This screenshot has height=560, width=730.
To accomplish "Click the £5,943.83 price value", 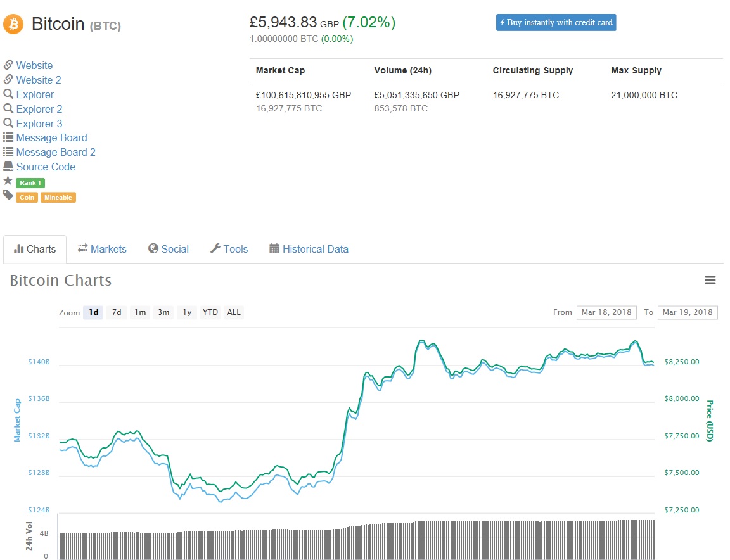I will pyautogui.click(x=283, y=22).
